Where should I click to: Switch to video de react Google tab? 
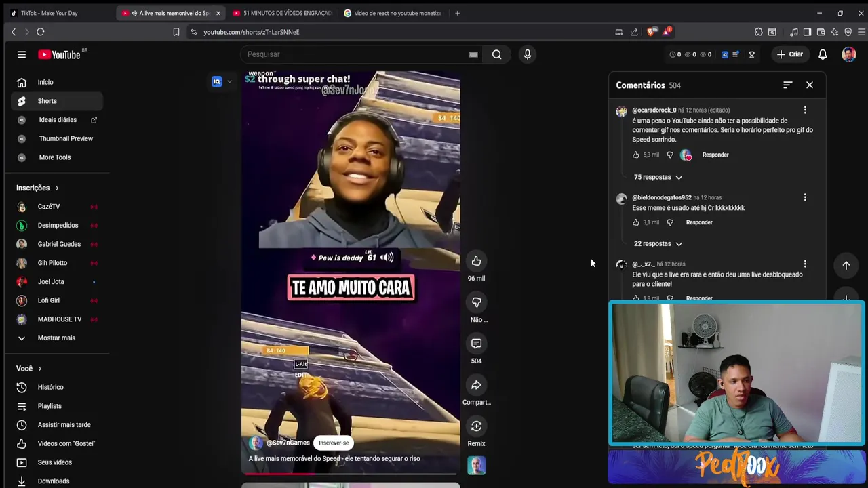tap(393, 13)
